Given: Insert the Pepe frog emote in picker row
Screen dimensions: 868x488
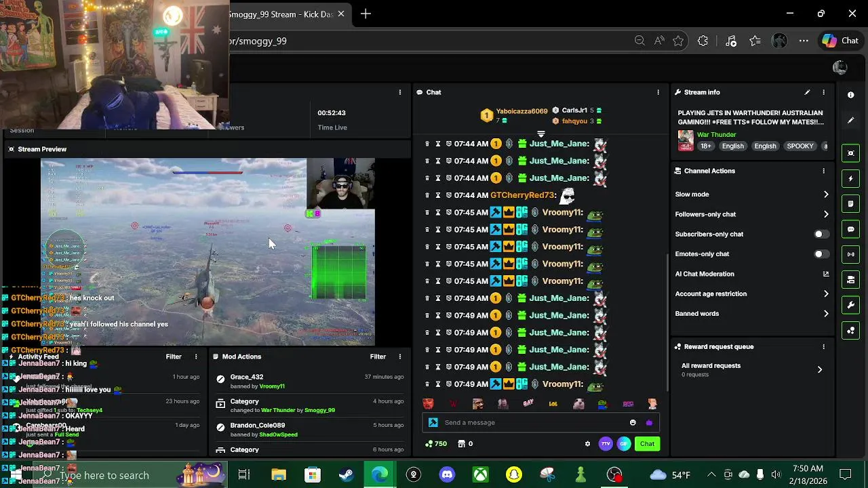Looking at the screenshot, I should (603, 403).
